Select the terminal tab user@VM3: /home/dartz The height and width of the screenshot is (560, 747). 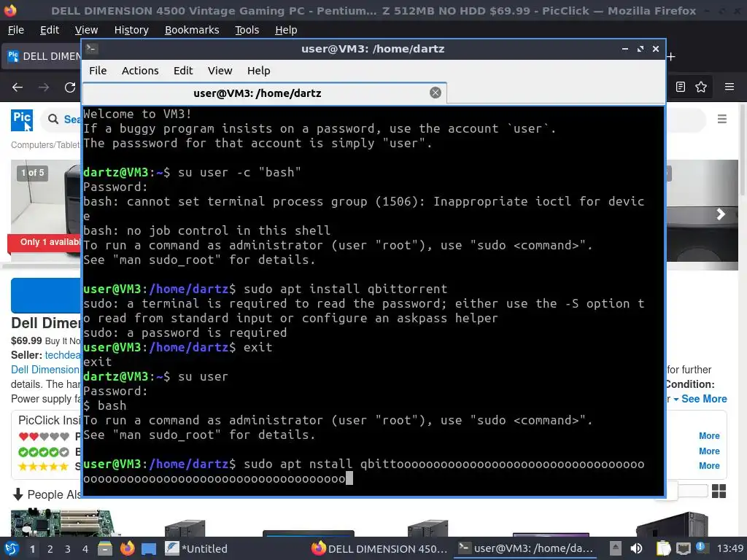pyautogui.click(x=258, y=93)
